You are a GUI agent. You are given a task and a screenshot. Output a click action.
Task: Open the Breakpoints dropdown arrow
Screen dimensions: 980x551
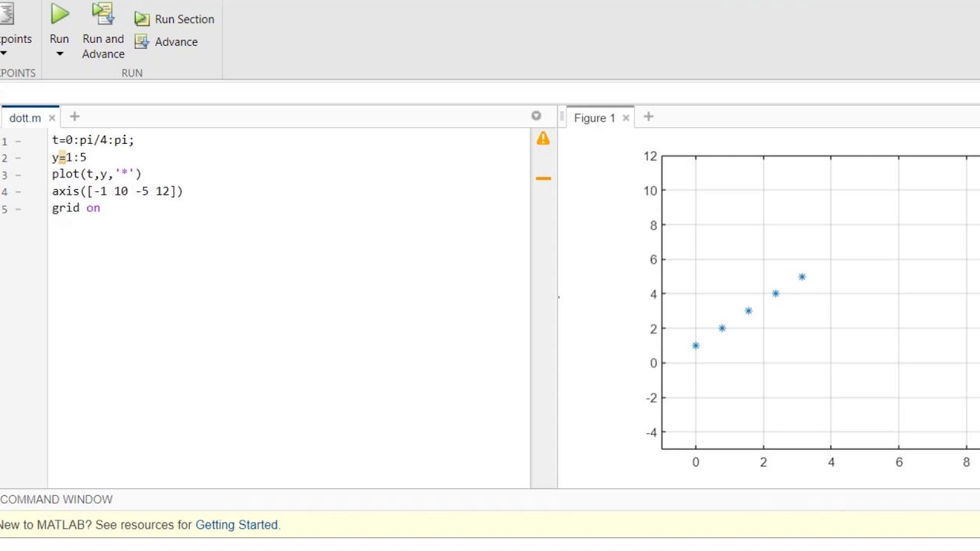[4, 54]
